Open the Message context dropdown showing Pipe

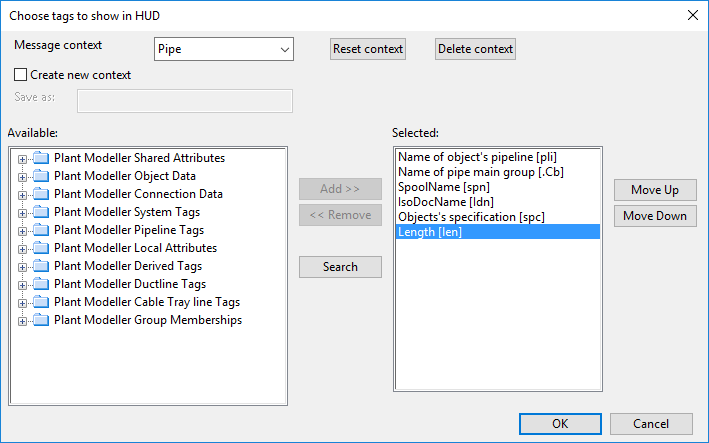223,49
